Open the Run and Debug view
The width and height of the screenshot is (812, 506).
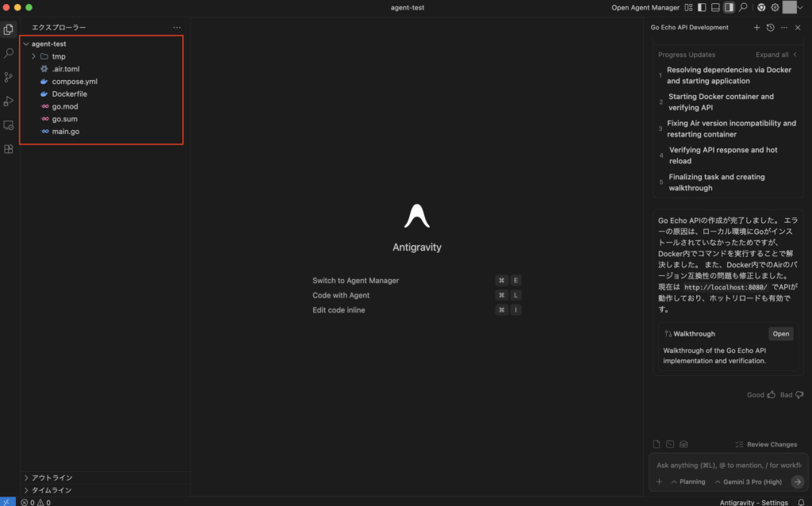9,101
